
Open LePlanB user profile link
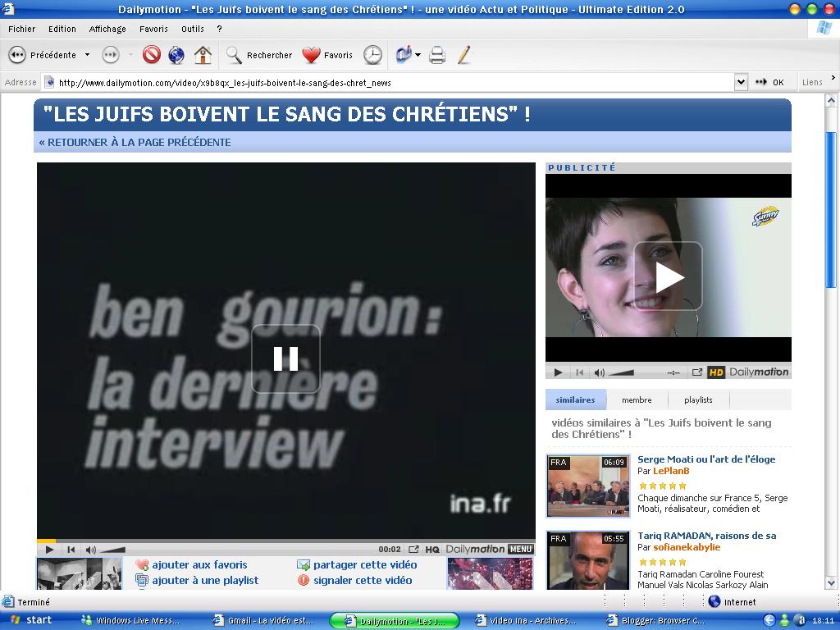tap(671, 471)
